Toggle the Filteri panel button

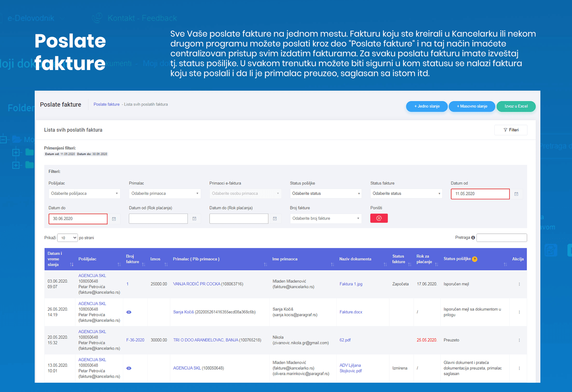point(511,130)
